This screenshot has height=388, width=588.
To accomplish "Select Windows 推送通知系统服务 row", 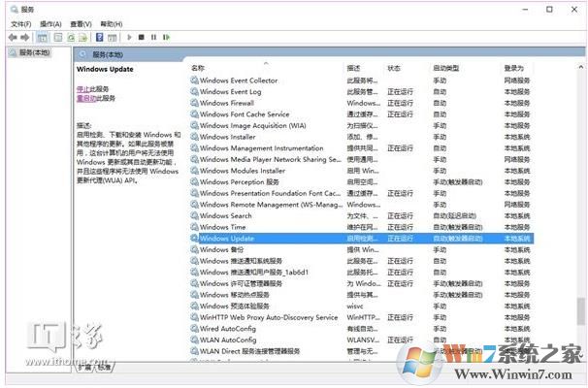I will (362, 261).
